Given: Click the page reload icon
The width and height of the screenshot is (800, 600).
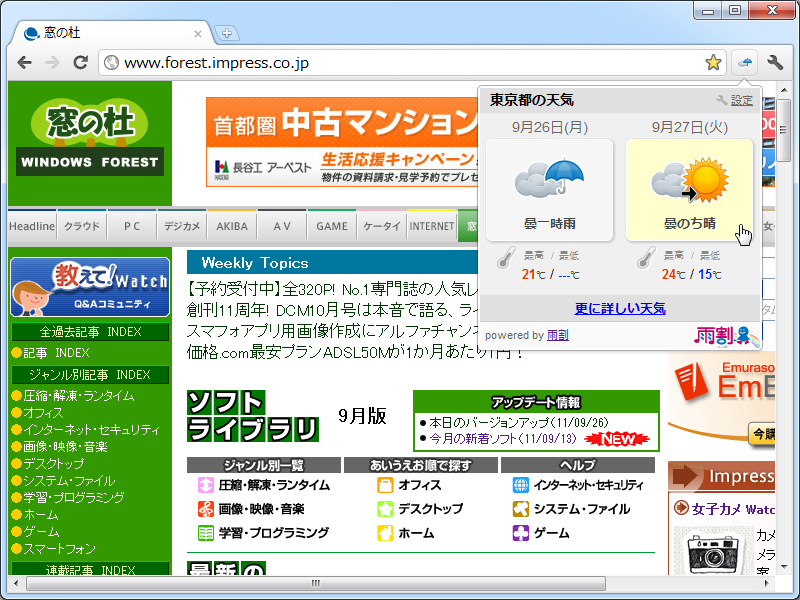Looking at the screenshot, I should pos(81,62).
